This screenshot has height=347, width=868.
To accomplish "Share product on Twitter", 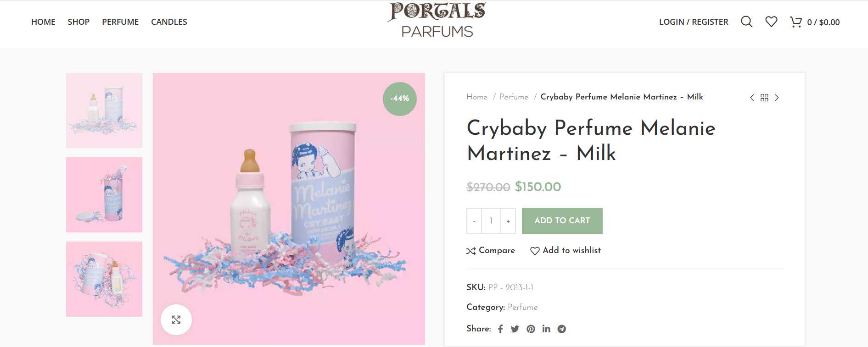I will [515, 329].
